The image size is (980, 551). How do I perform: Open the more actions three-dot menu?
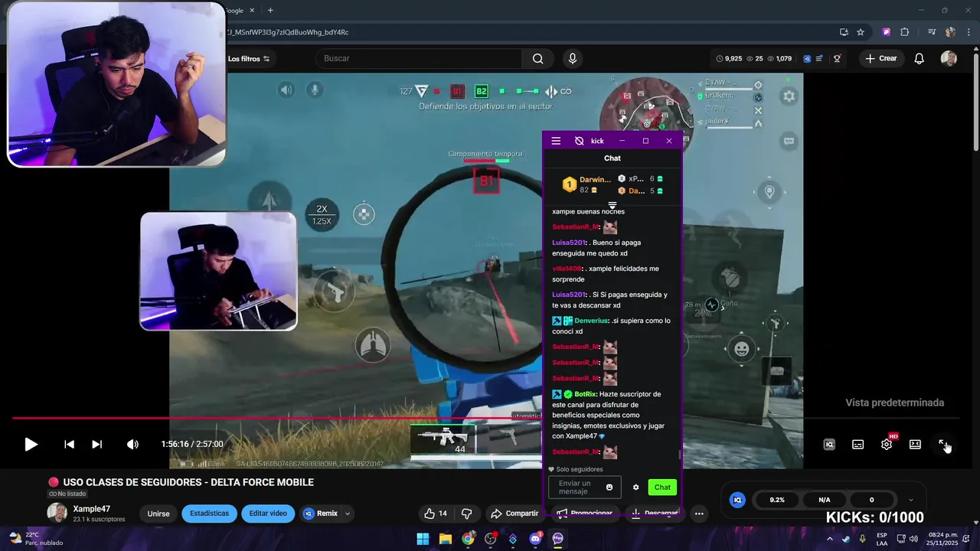[699, 514]
